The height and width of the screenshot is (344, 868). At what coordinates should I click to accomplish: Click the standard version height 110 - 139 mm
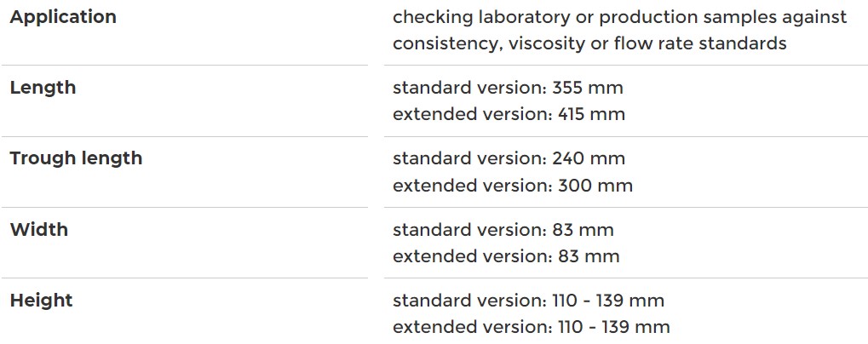click(528, 301)
